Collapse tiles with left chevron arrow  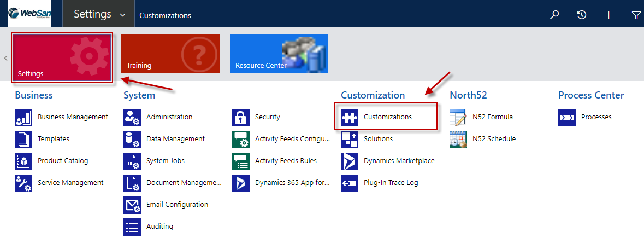6,58
